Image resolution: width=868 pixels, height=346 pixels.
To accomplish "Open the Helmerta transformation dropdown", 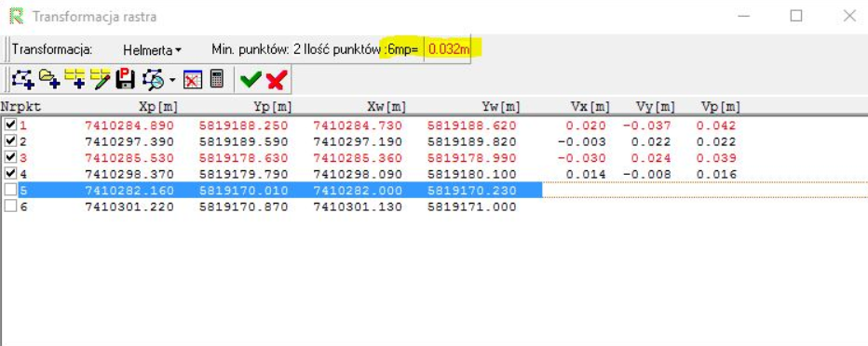I will click(152, 49).
